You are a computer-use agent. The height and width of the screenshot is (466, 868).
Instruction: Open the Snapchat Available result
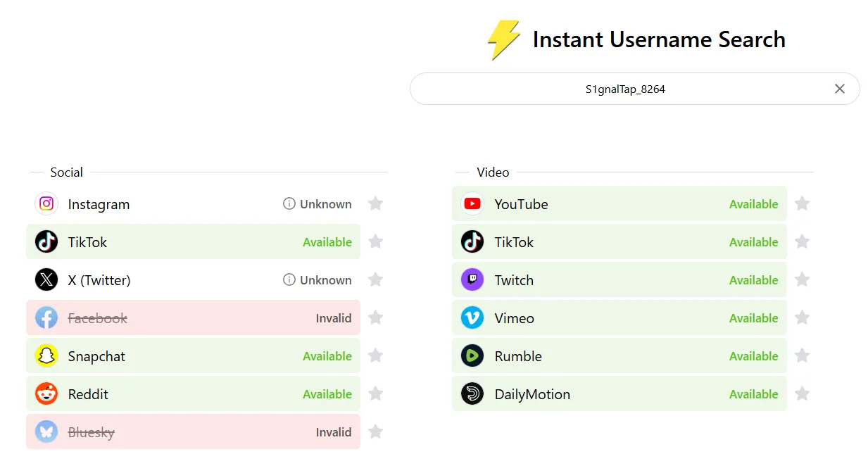(193, 356)
